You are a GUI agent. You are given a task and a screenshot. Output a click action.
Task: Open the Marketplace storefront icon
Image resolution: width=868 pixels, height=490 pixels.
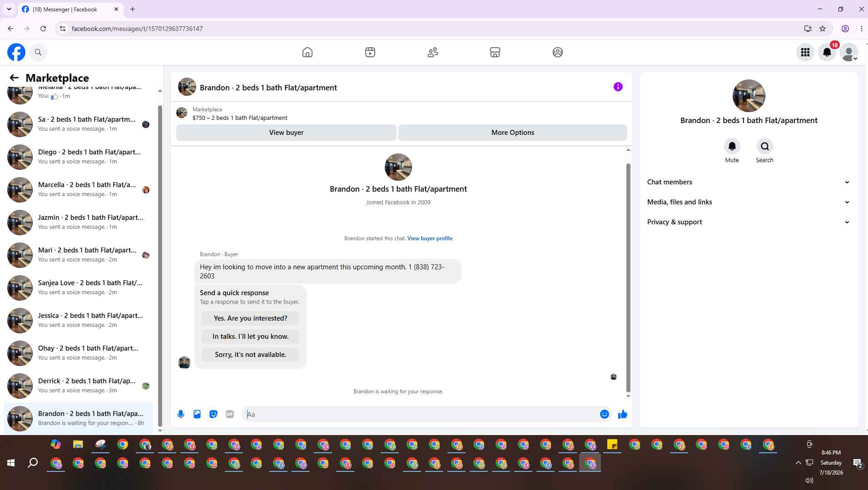pyautogui.click(x=495, y=52)
